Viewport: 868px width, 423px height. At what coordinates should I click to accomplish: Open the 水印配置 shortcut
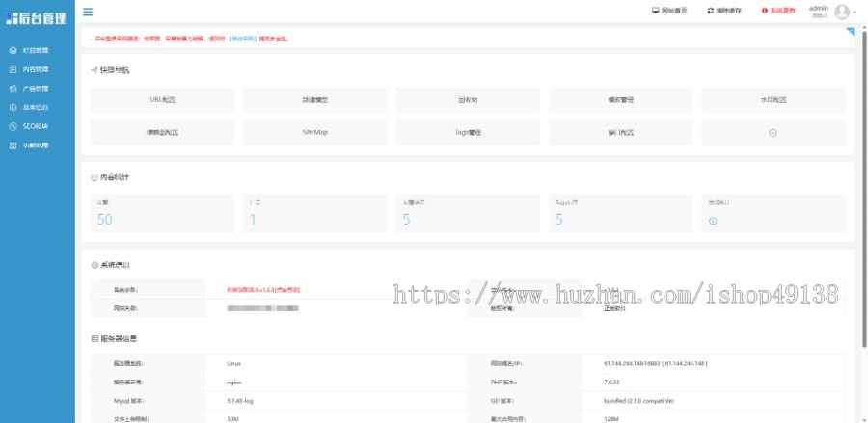(773, 100)
